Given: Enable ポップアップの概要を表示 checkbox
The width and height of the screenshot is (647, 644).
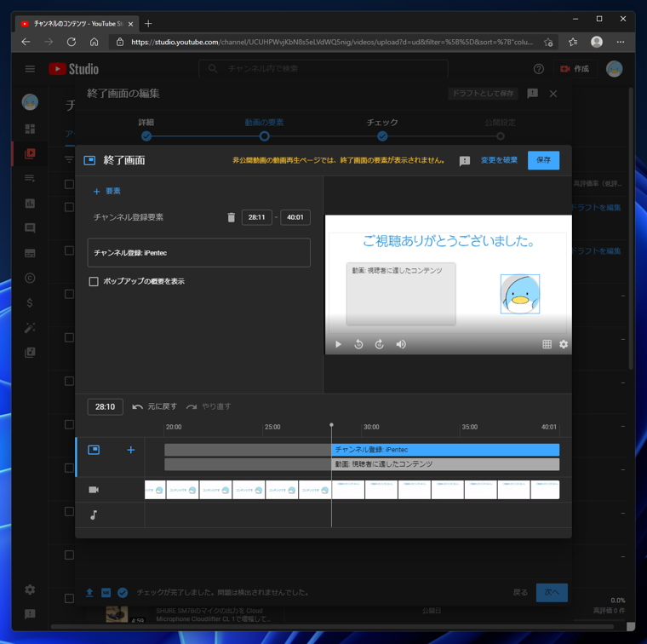Looking at the screenshot, I should point(94,282).
